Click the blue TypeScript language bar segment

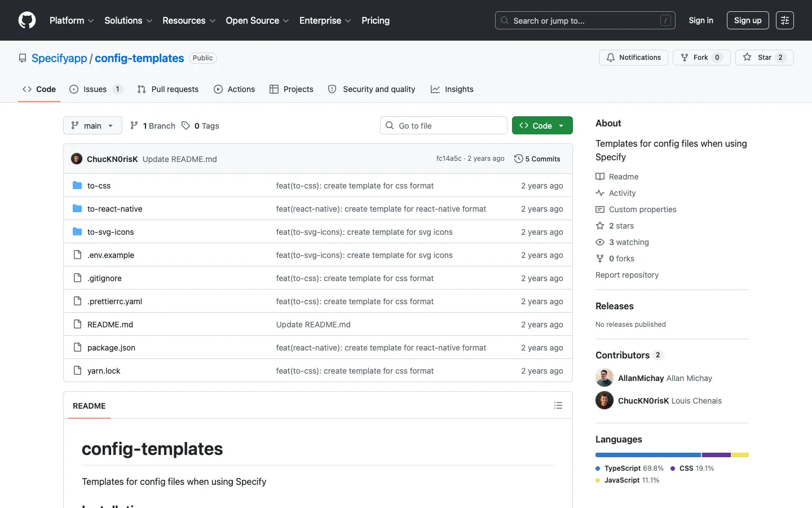(x=648, y=455)
